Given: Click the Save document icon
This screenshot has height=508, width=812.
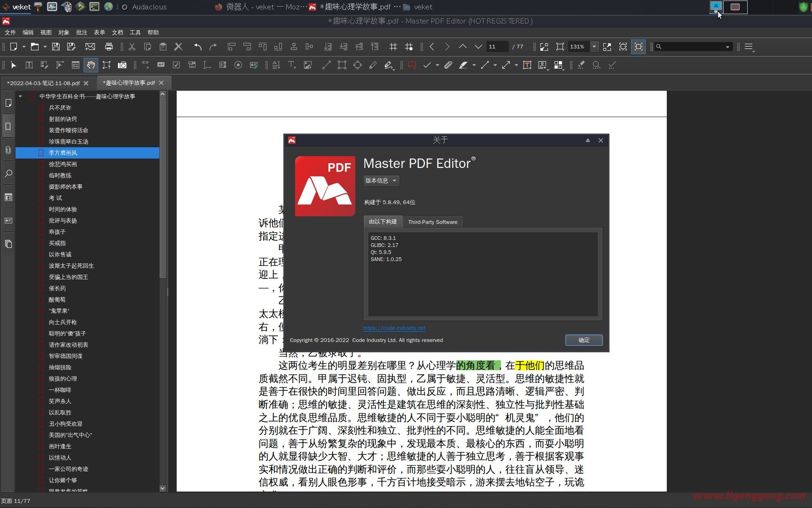Looking at the screenshot, I should (56, 47).
